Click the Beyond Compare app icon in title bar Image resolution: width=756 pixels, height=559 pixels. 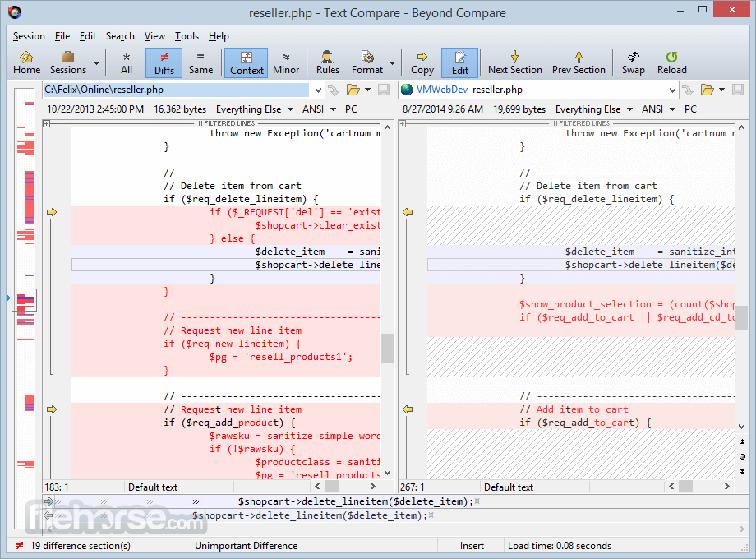tap(15, 12)
